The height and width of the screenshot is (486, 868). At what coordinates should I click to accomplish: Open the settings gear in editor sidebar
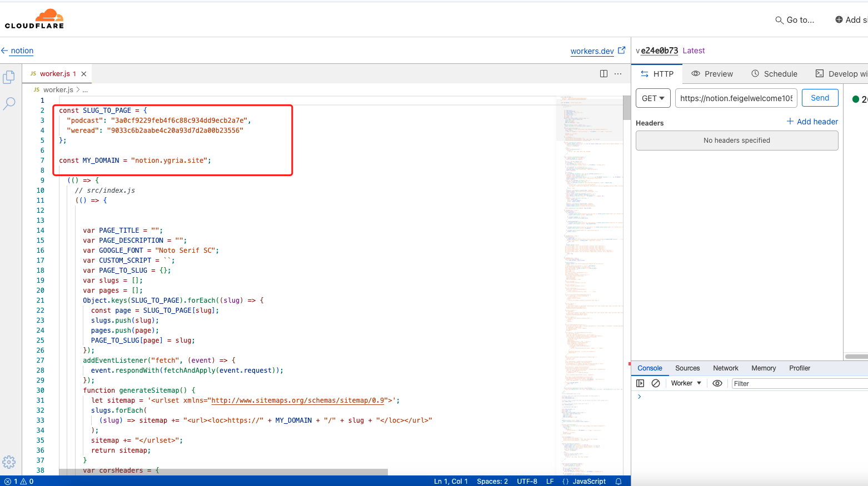point(9,462)
